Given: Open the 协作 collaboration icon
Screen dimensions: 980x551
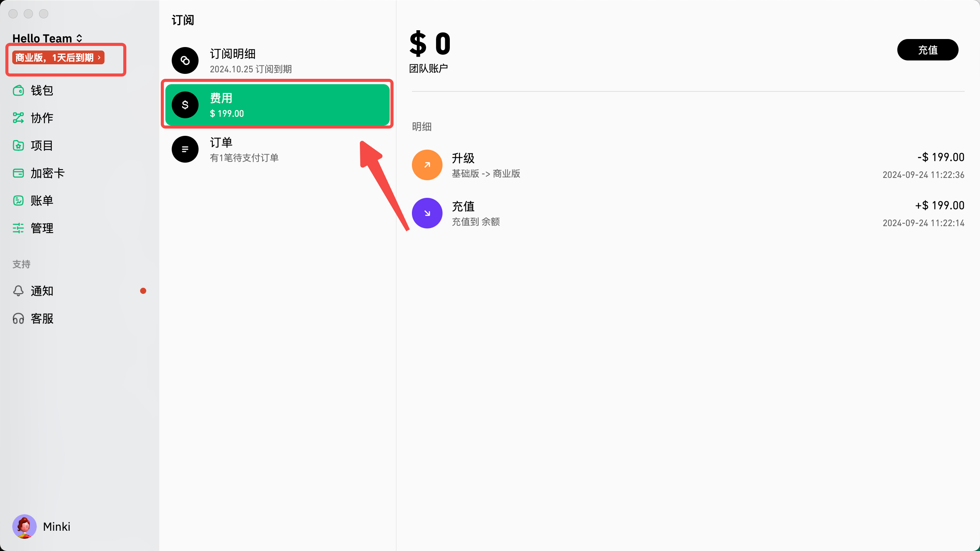Looking at the screenshot, I should pos(18,118).
